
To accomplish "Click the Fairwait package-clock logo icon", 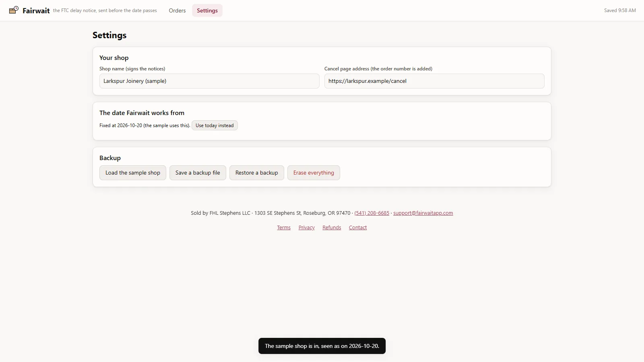I will tap(14, 10).
